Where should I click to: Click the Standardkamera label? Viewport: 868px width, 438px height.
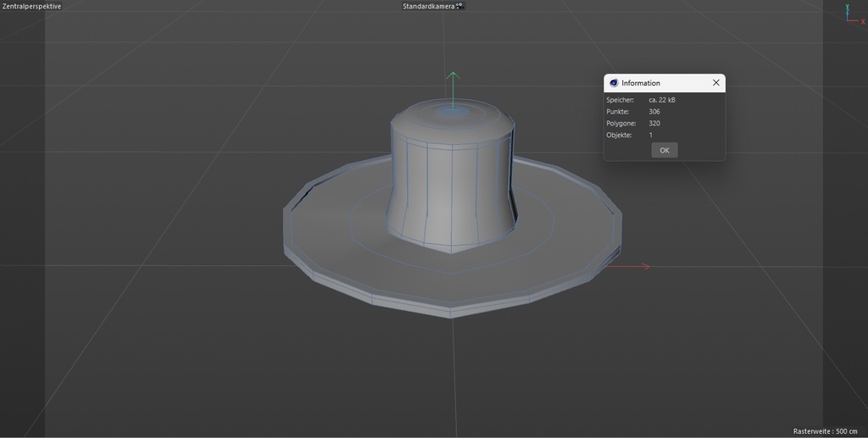[428, 6]
